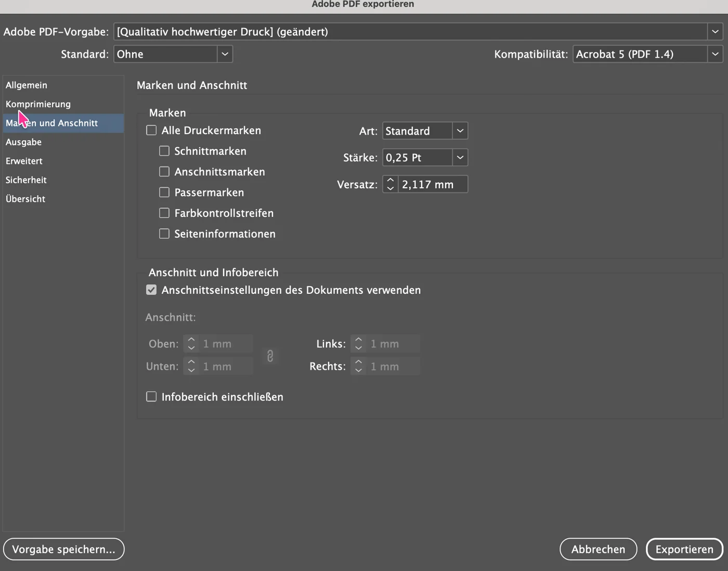Select Allgemein in the sidebar

click(63, 85)
